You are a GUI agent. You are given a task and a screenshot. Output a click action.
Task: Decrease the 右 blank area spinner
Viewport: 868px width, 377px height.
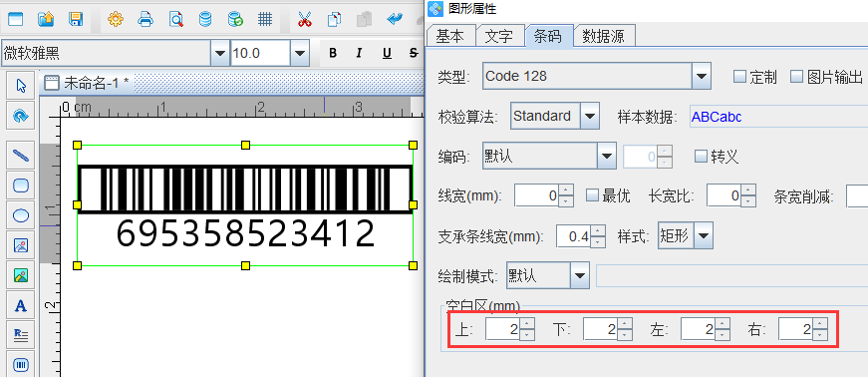(x=820, y=335)
